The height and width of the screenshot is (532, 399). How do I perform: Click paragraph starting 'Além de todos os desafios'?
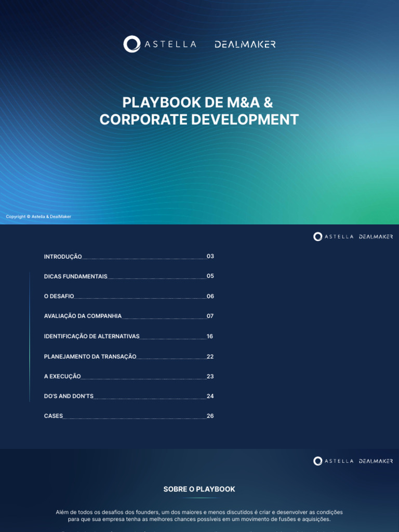pos(199,516)
